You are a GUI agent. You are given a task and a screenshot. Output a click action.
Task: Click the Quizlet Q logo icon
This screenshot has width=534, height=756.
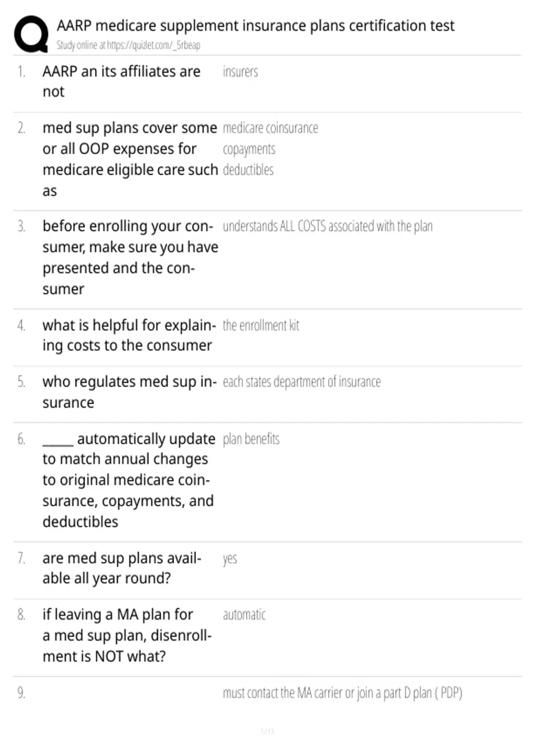coord(31,34)
